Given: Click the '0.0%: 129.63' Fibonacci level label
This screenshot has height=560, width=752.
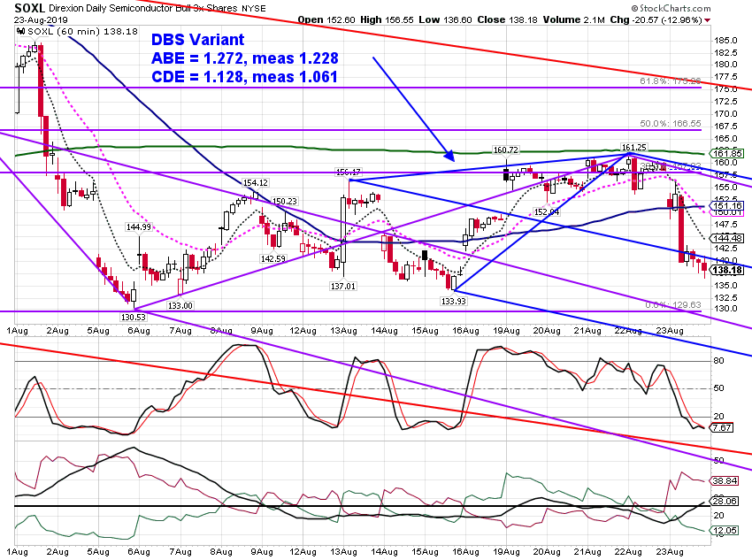Looking at the screenshot, I should point(673,305).
